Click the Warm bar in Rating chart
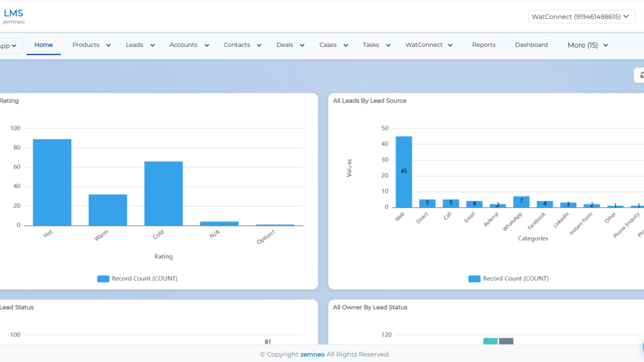This screenshot has height=362, width=644. 107,210
